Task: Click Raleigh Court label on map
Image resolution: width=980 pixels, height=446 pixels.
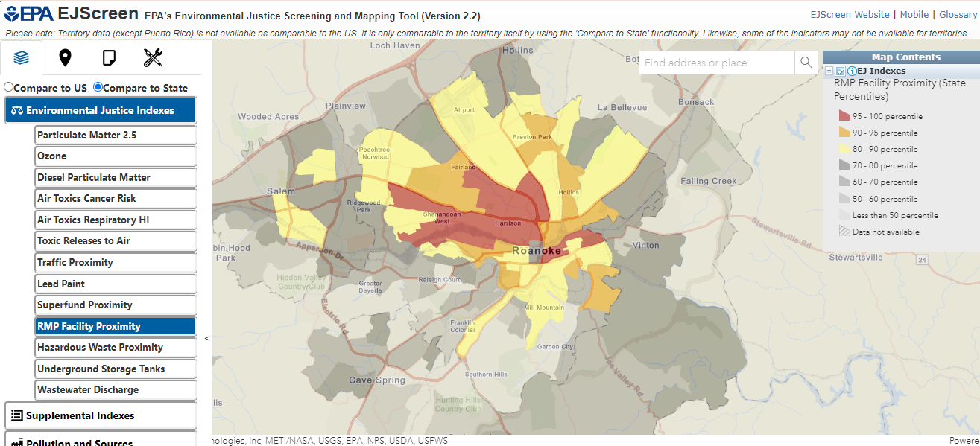Action: [x=439, y=280]
